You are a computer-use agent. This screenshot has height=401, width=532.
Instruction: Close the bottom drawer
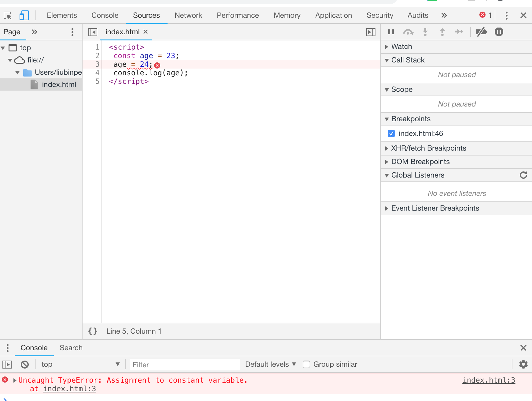click(x=523, y=348)
